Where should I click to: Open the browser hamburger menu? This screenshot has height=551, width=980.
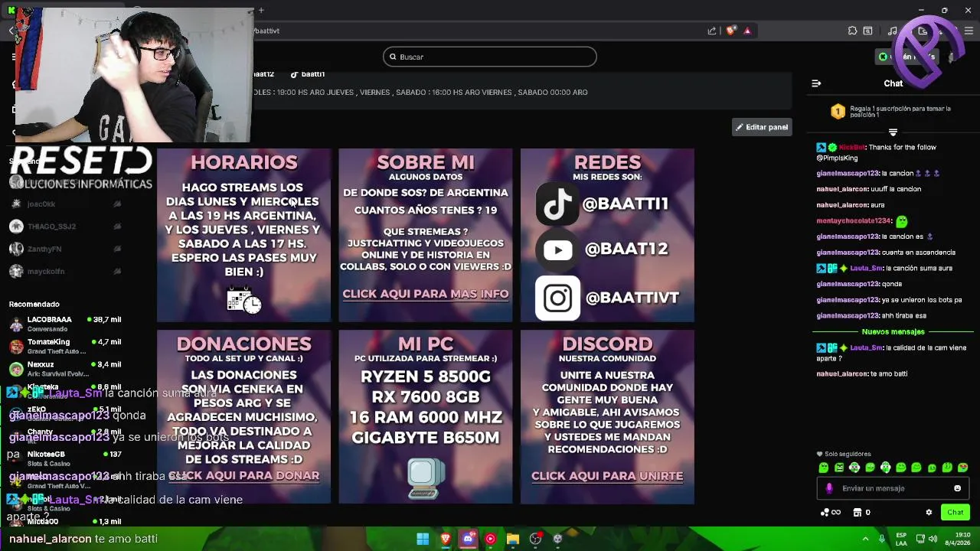969,31
